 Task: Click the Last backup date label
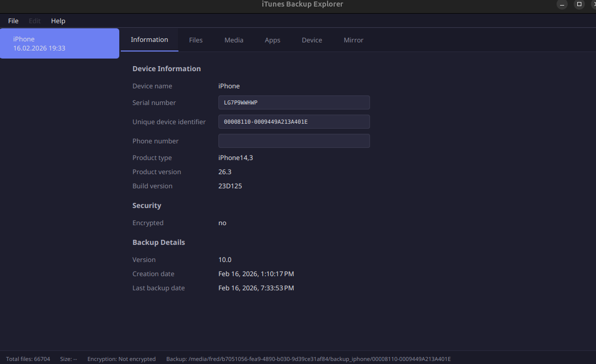tap(159, 288)
